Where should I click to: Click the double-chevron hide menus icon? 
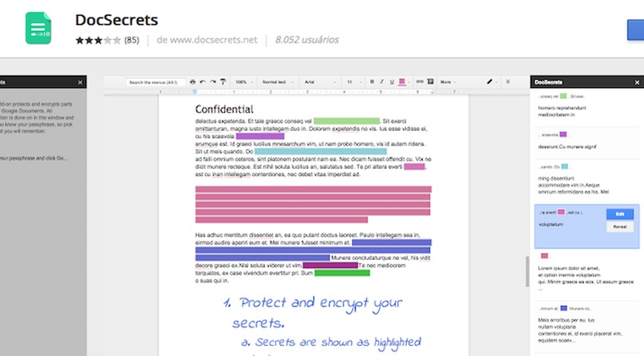coord(508,82)
